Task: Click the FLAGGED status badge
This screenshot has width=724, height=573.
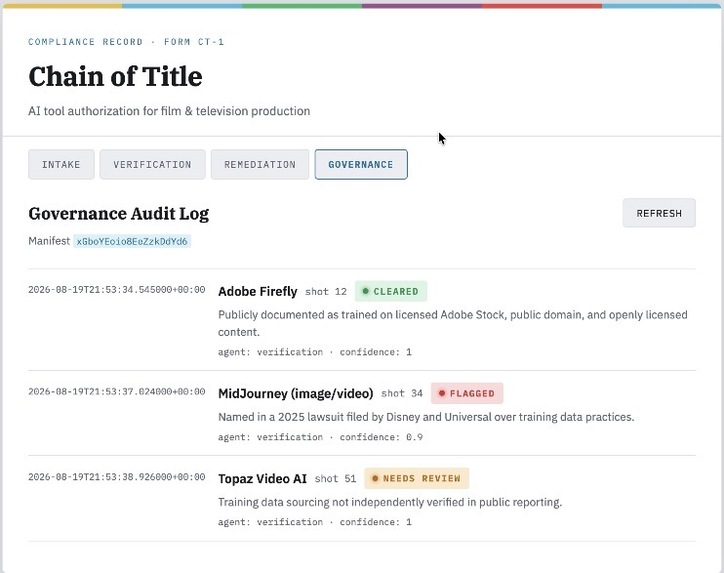Action: coord(467,393)
